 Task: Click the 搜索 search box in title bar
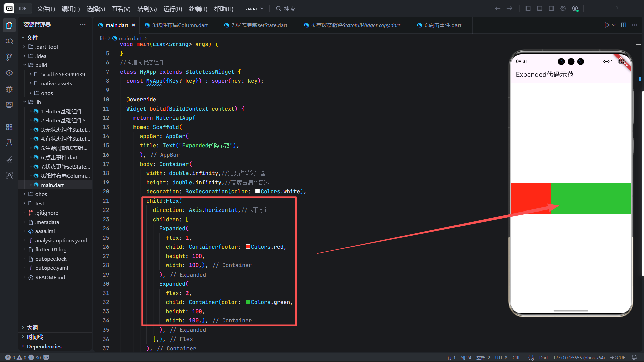289,9
